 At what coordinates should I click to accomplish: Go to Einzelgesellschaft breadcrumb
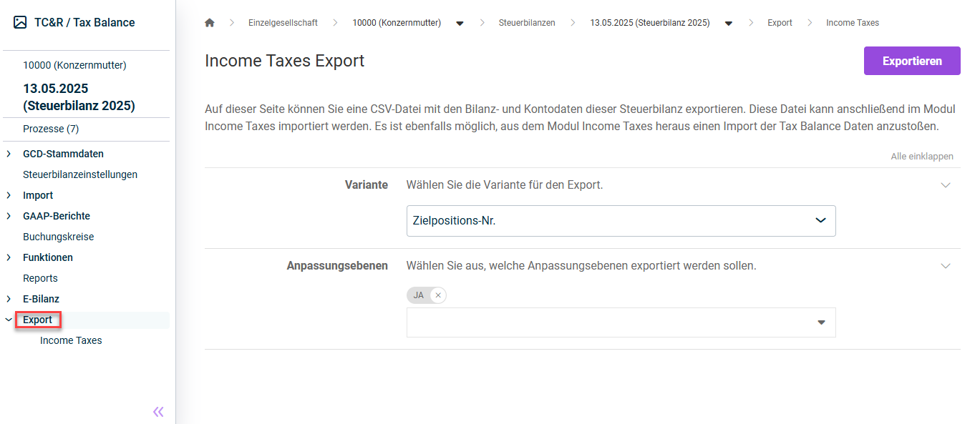coord(283,23)
